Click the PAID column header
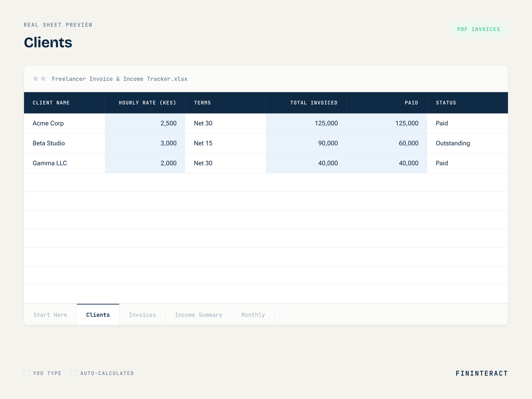Viewport: 532px width, 399px height. click(387, 103)
